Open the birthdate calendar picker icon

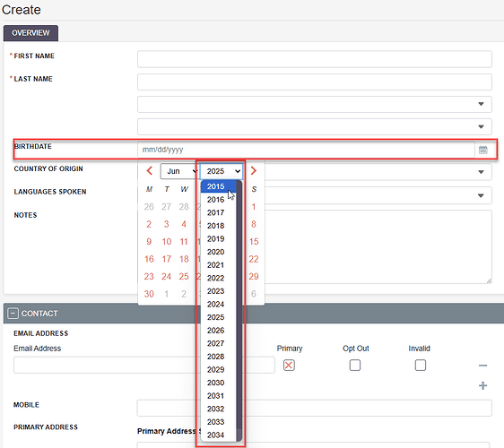[482, 150]
